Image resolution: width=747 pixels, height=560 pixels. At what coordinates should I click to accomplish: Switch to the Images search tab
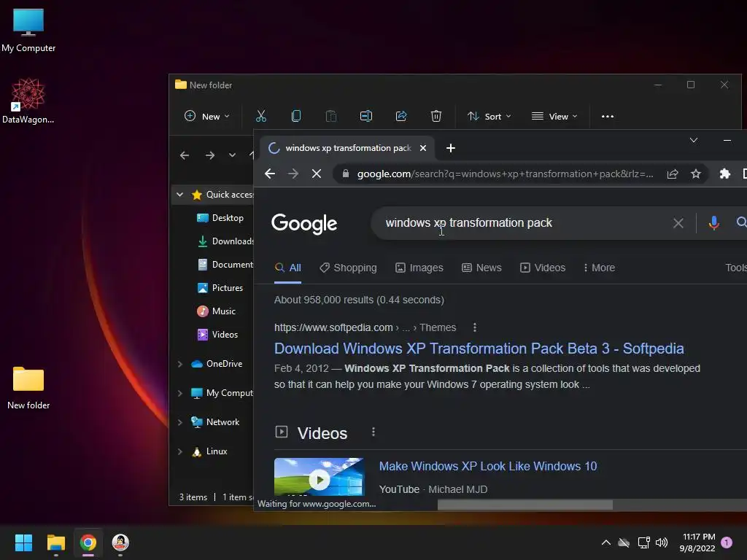coord(419,268)
